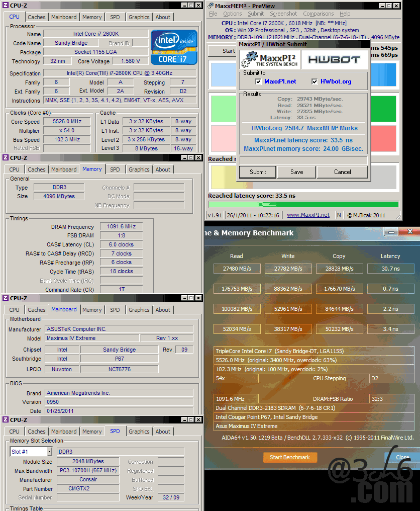Screen dimensions: 420x511
Task: Open Graphics tab in top CPU-Z window
Action: coord(139,17)
